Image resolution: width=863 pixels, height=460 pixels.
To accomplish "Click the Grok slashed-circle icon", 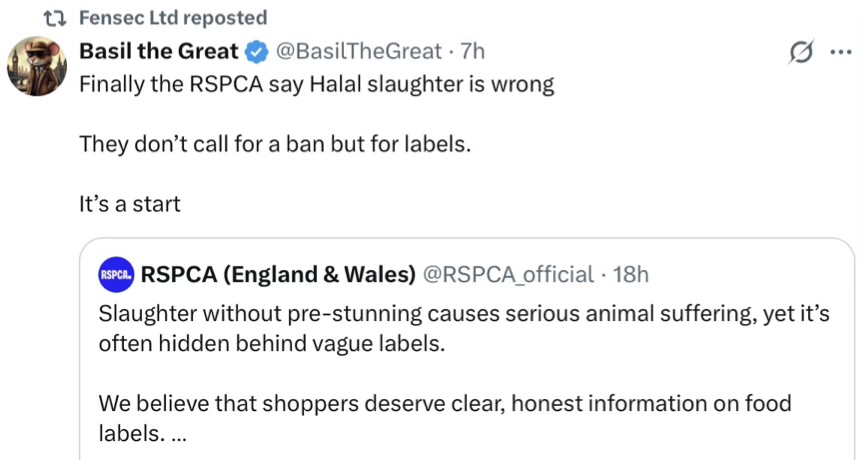I will [799, 53].
